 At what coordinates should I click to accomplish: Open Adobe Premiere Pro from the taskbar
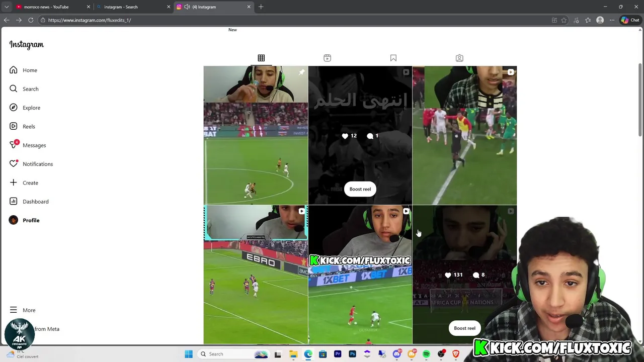coord(338,354)
